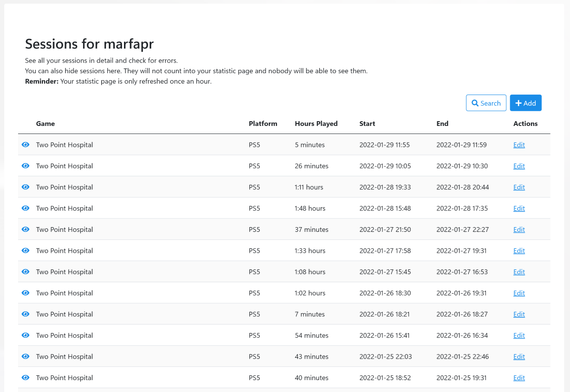Screen dimensions: 570x392
Task: Click the End column header
Action: (442, 124)
